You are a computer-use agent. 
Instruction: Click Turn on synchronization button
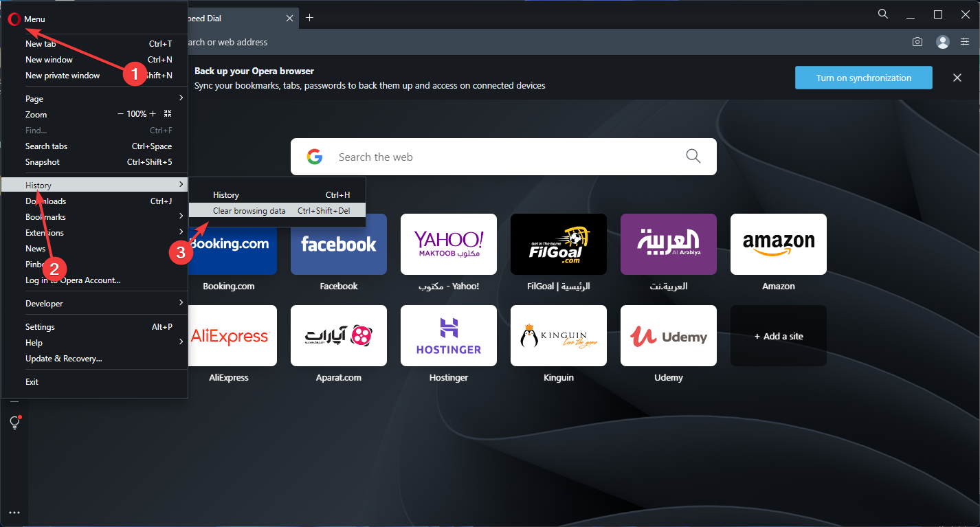pyautogui.click(x=864, y=78)
